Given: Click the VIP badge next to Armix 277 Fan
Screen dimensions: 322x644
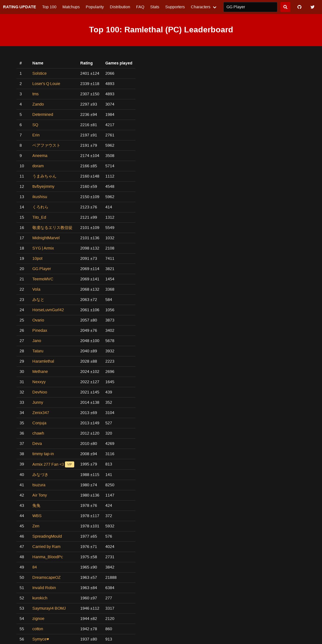Looking at the screenshot, I should 69,464.
